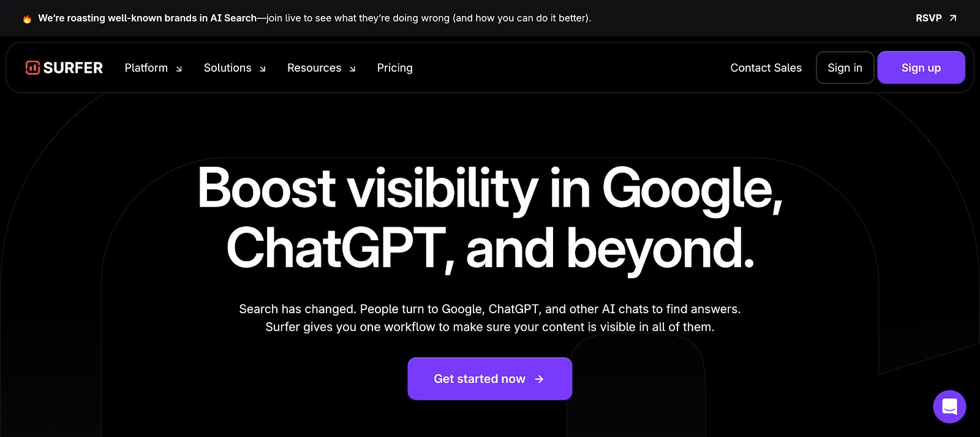Open the Resources menu label
The image size is (980, 437).
[314, 68]
